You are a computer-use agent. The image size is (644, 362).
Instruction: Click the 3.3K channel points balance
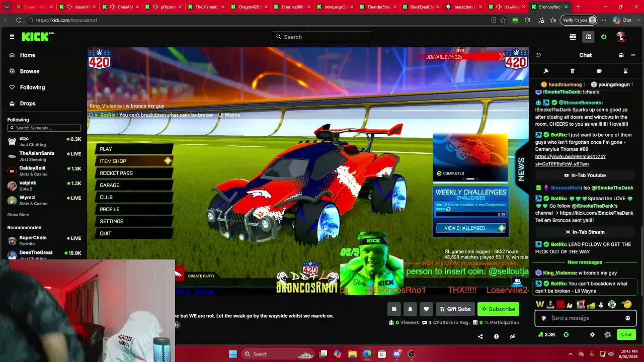[547, 335]
